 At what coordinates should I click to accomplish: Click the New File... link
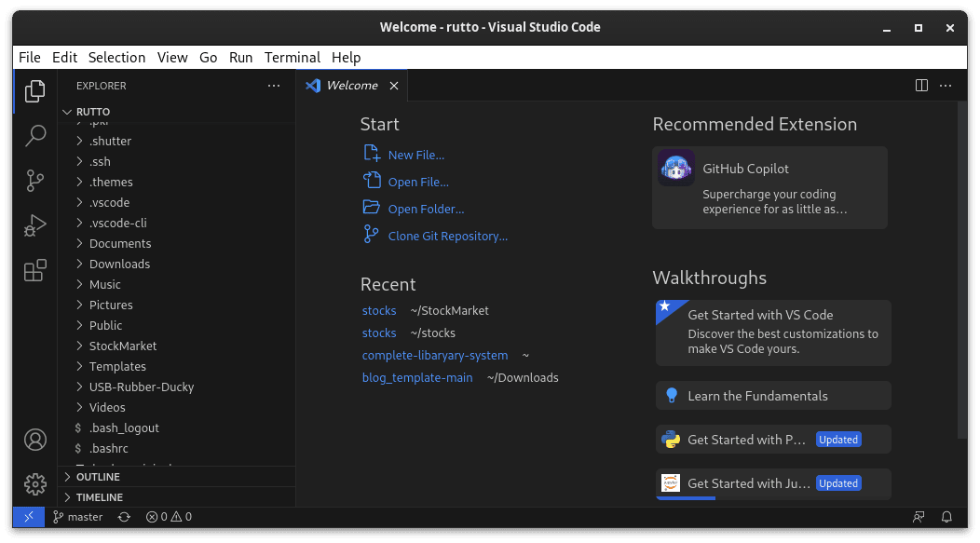point(416,155)
